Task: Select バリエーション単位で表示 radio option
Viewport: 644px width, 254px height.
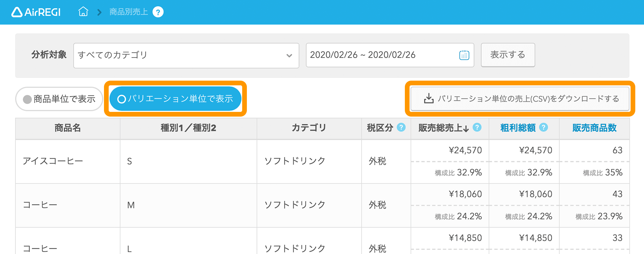Action: pos(175,99)
